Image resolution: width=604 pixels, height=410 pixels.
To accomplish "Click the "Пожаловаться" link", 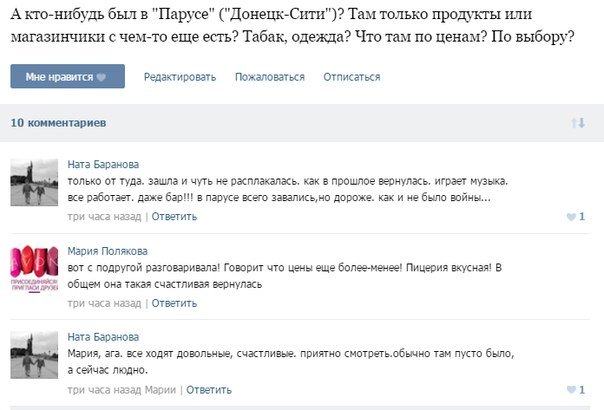I will [270, 77].
